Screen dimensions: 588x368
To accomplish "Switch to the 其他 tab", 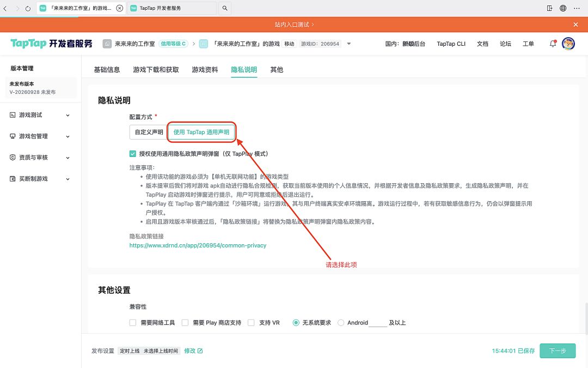I will click(277, 69).
